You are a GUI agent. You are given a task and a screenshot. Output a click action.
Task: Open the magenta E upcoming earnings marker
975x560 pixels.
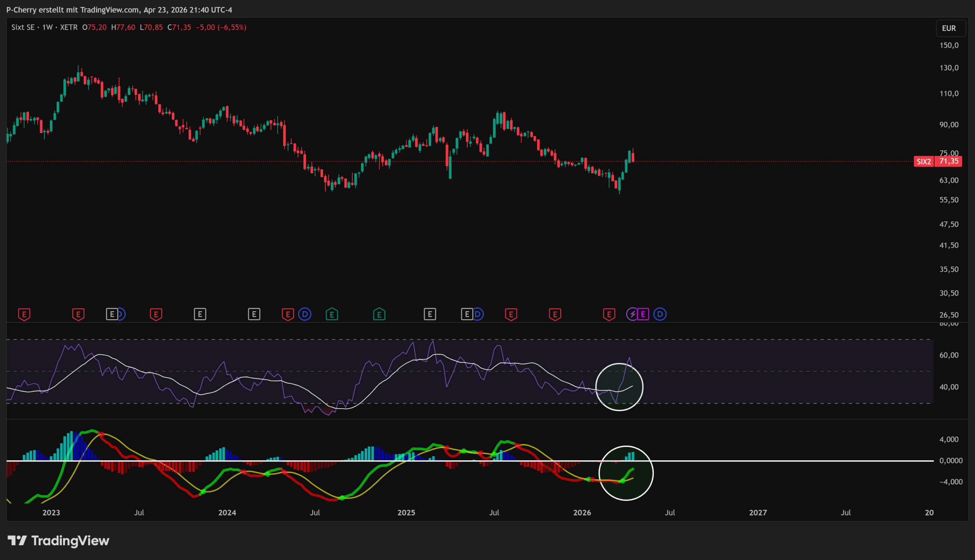(x=643, y=314)
